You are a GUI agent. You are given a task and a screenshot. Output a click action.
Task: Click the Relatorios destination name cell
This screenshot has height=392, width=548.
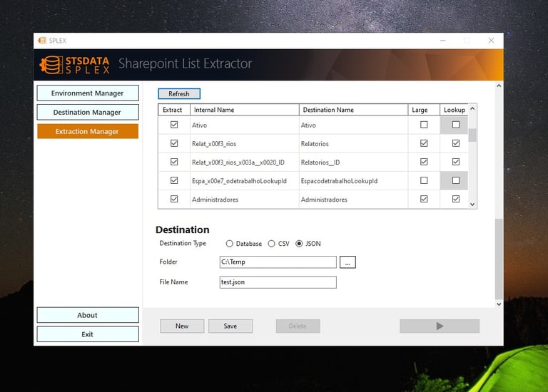click(353, 143)
